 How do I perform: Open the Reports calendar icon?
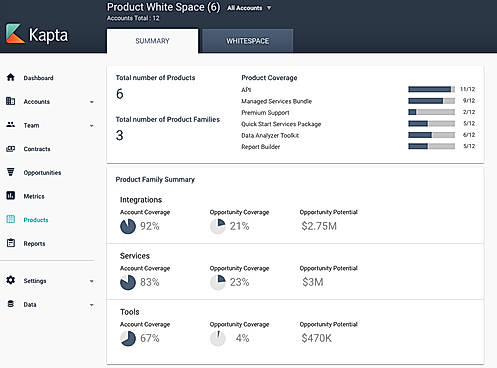[11, 243]
